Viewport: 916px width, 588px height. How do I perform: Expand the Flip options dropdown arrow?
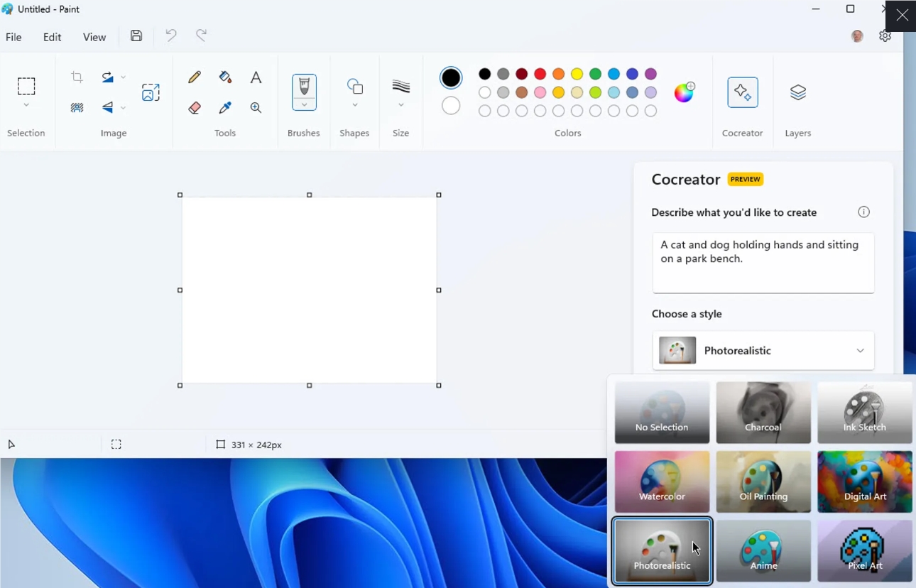(x=123, y=108)
